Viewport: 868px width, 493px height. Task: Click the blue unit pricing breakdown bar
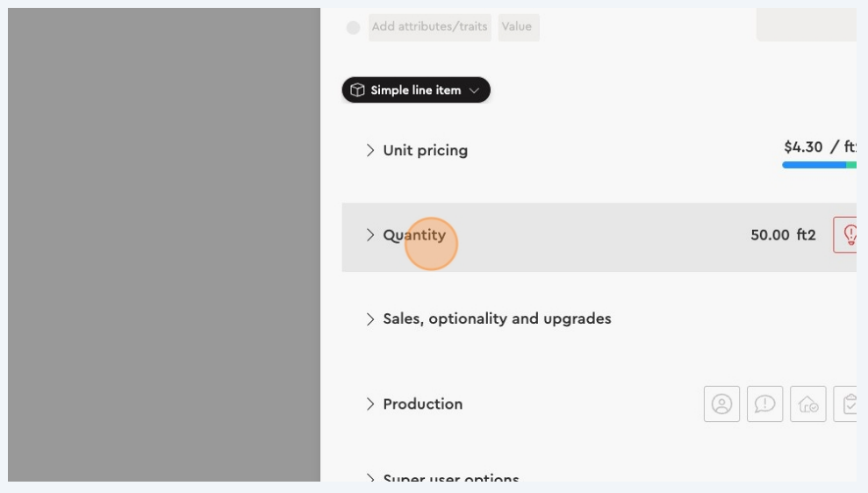[813, 164]
